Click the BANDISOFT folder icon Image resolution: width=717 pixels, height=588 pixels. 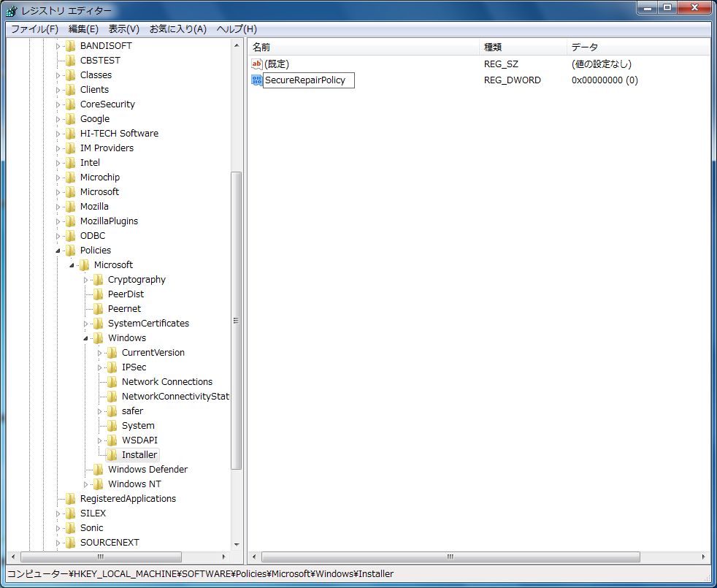tap(70, 46)
